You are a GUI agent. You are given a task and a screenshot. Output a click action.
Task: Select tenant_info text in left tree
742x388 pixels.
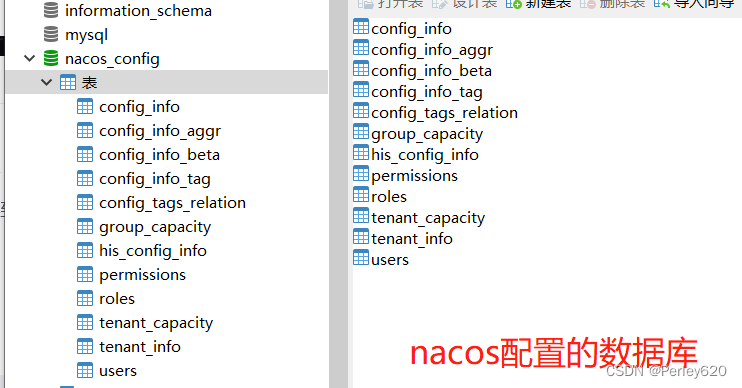click(140, 347)
